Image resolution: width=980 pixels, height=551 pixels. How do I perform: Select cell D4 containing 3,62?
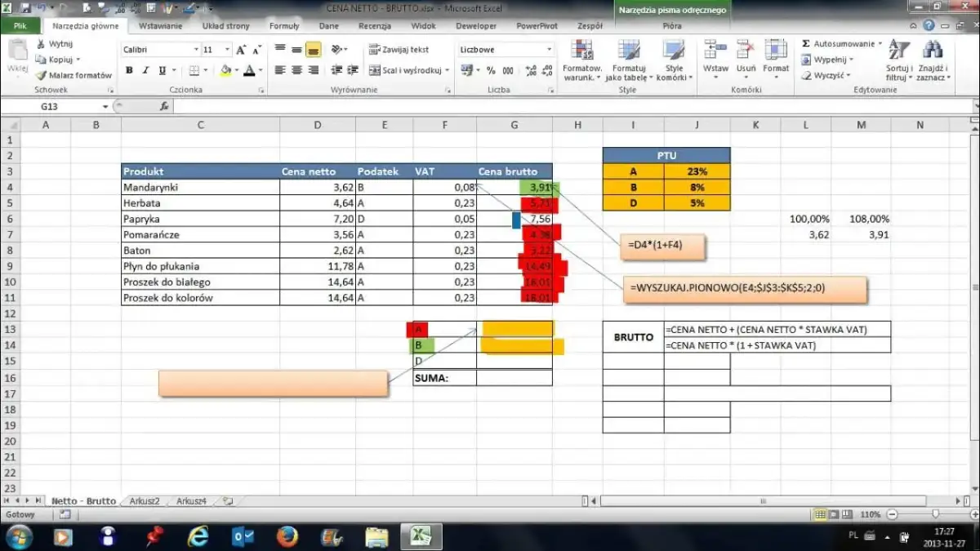[317, 187]
